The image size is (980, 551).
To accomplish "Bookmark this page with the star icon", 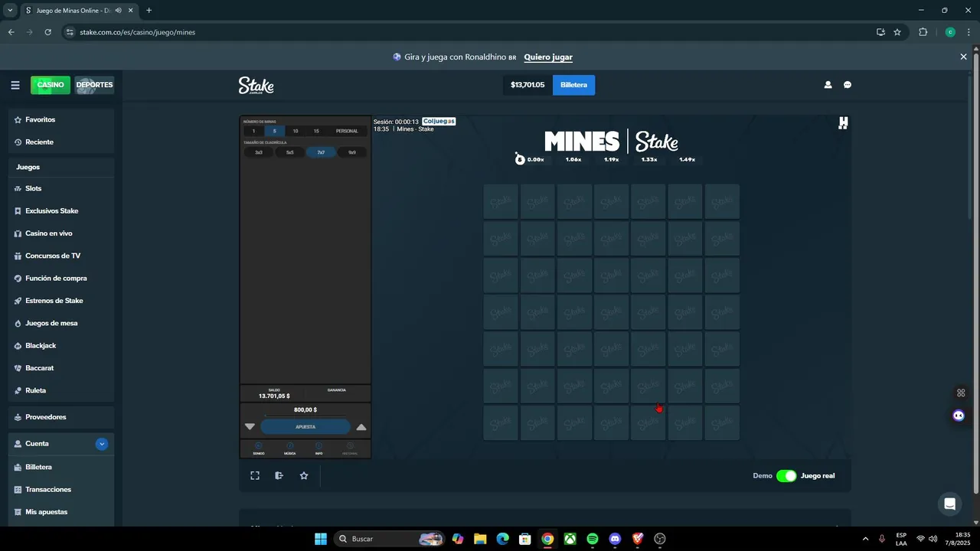I will 897,32.
